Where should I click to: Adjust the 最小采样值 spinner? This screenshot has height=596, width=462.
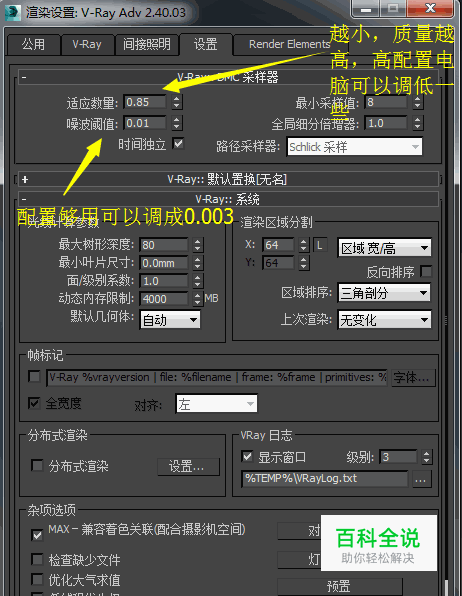418,102
